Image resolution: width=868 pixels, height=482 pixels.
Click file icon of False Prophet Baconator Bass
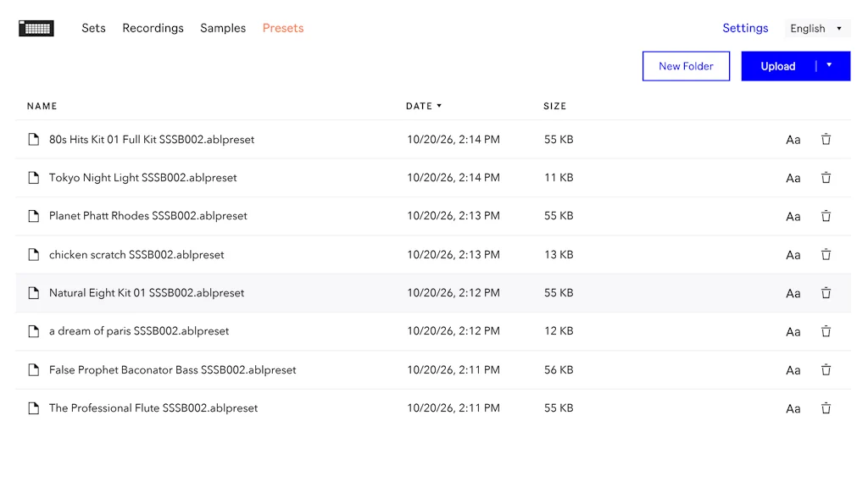pyautogui.click(x=34, y=369)
